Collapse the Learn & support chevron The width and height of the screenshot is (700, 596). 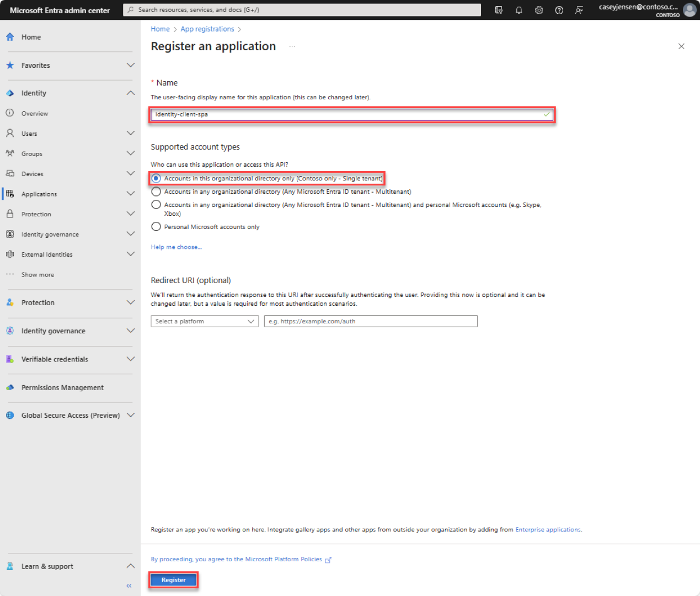pos(131,566)
